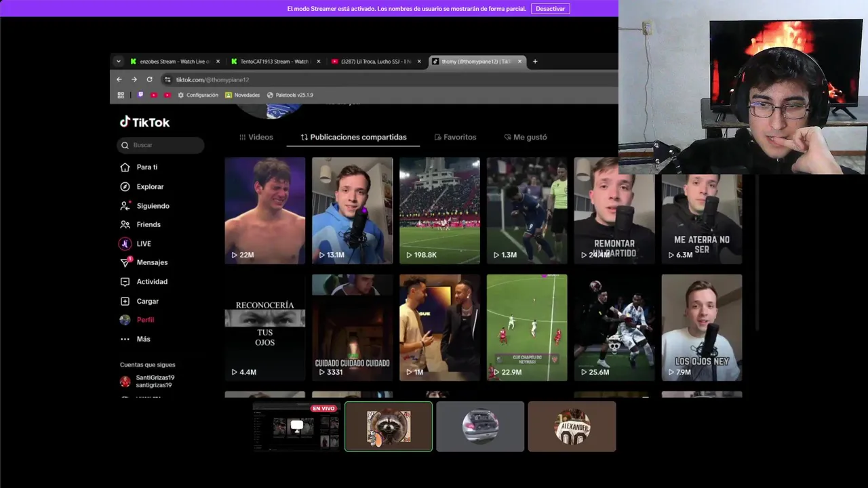Open the LOS OJOS NEY video

click(x=702, y=327)
